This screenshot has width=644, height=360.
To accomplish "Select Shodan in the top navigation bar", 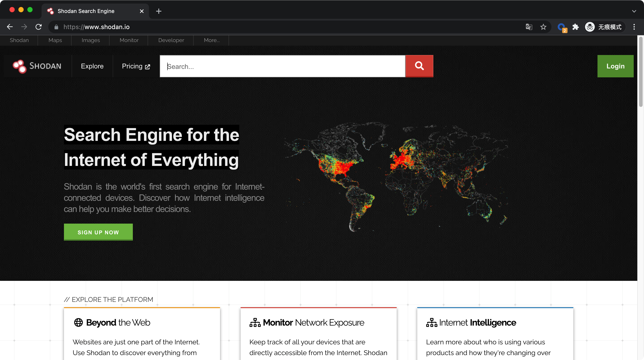I will tap(19, 40).
